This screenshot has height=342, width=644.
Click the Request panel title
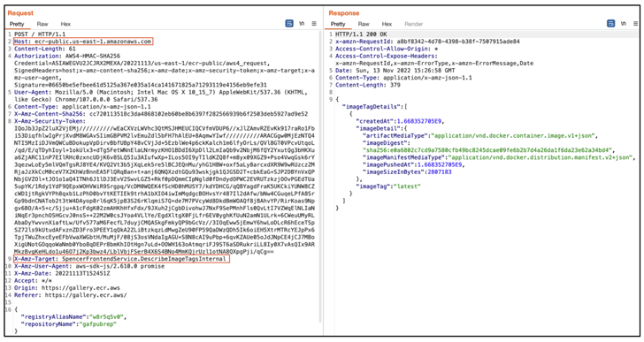[x=20, y=13]
